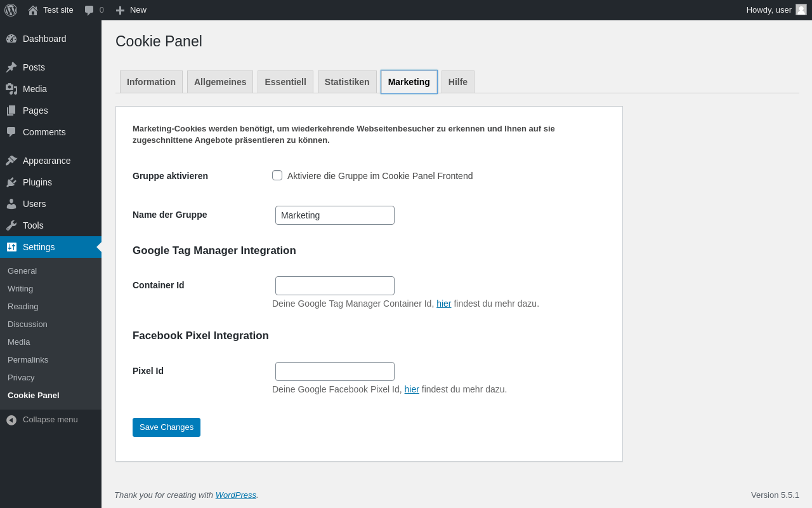Click the Save Changes button

point(166,427)
